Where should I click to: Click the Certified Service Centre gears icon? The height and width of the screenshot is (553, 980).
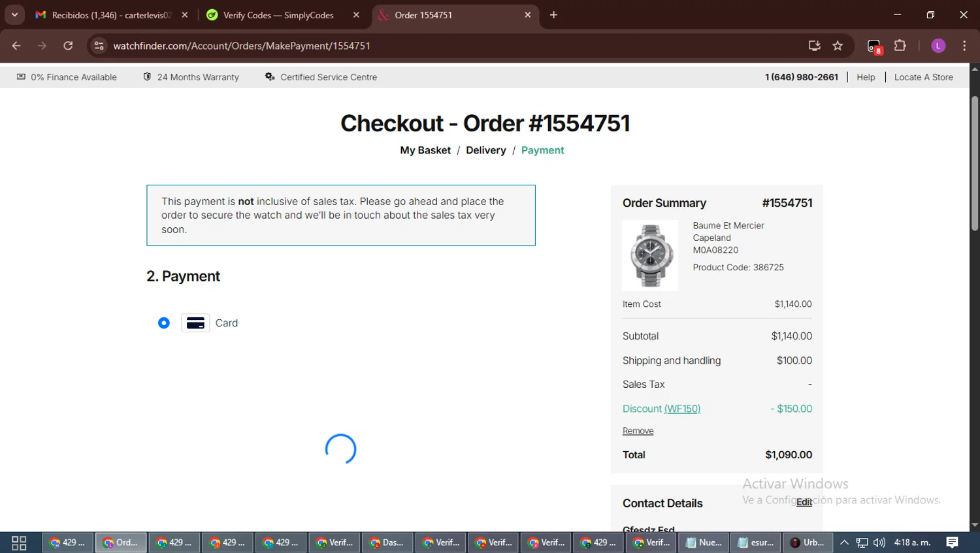270,76
